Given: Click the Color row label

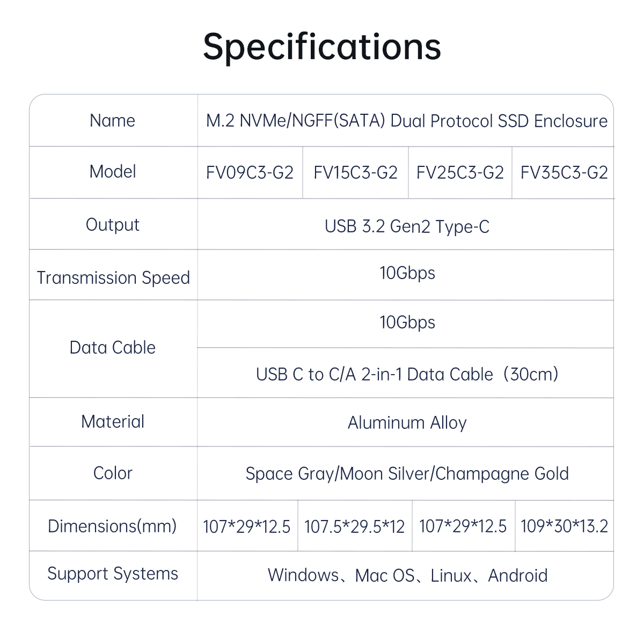Looking at the screenshot, I should click(113, 473).
